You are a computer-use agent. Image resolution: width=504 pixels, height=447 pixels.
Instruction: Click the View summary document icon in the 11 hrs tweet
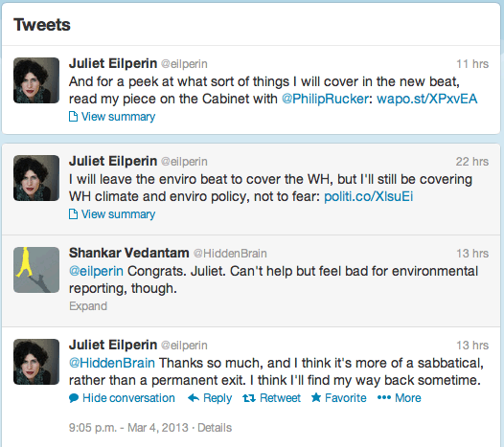[73, 117]
